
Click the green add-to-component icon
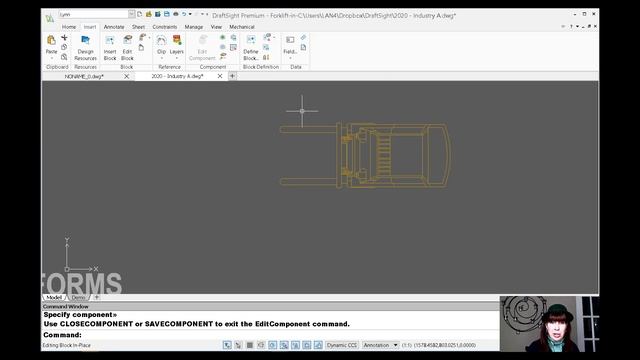(222, 37)
